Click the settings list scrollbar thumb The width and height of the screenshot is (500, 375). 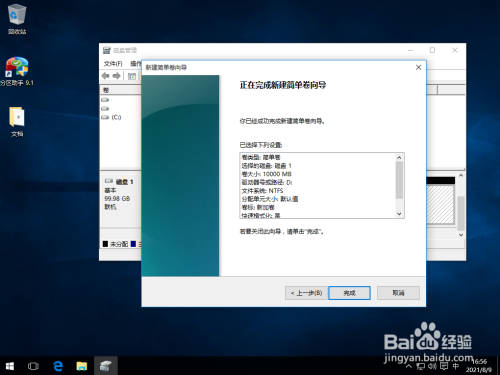click(399, 180)
